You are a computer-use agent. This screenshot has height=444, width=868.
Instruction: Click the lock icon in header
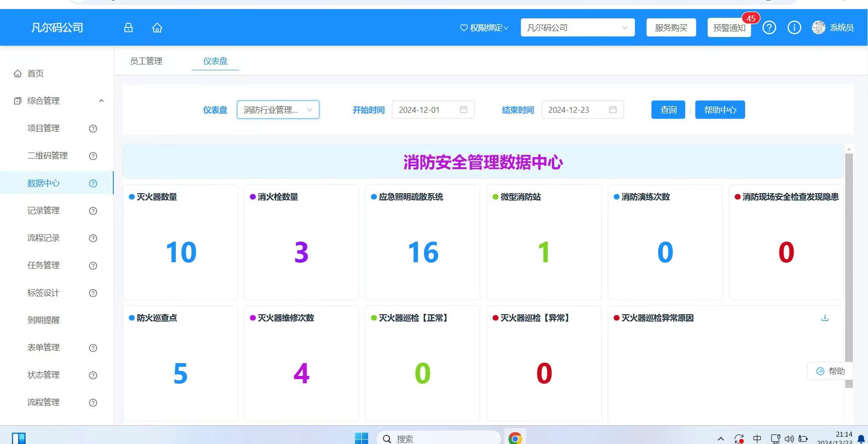click(128, 28)
